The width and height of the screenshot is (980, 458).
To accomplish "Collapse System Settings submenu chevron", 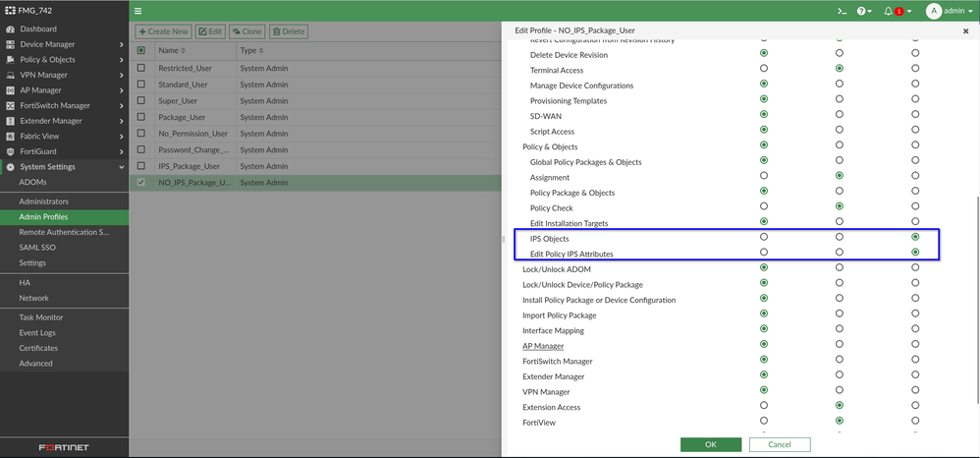I will (121, 167).
